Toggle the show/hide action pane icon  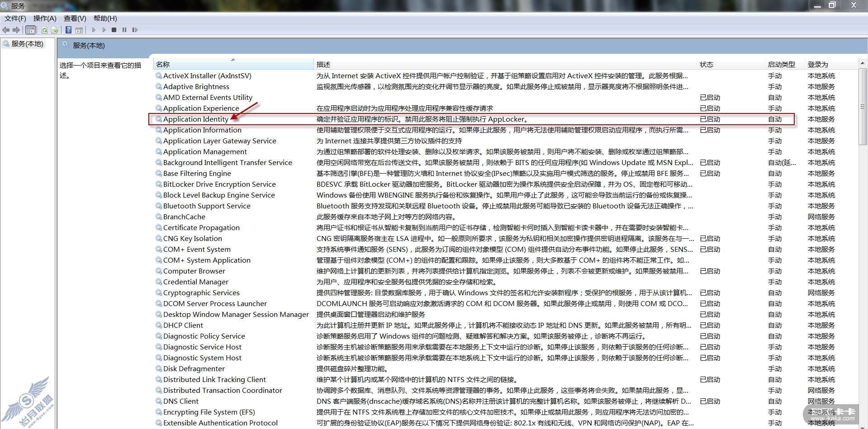point(79,30)
